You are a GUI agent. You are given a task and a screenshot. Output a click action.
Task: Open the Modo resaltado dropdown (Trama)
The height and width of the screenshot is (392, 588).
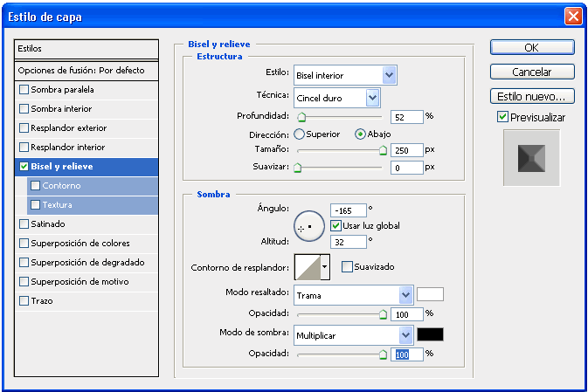coord(353,295)
